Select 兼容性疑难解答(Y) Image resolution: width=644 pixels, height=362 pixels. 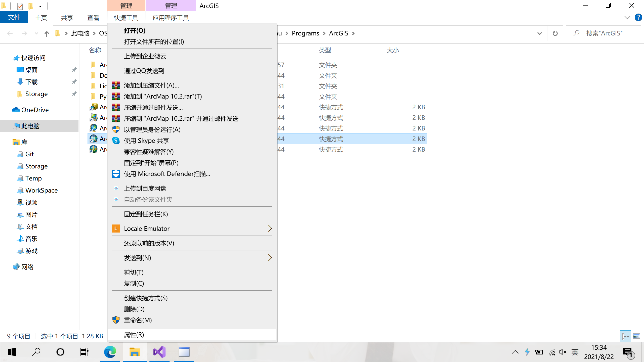point(192,152)
